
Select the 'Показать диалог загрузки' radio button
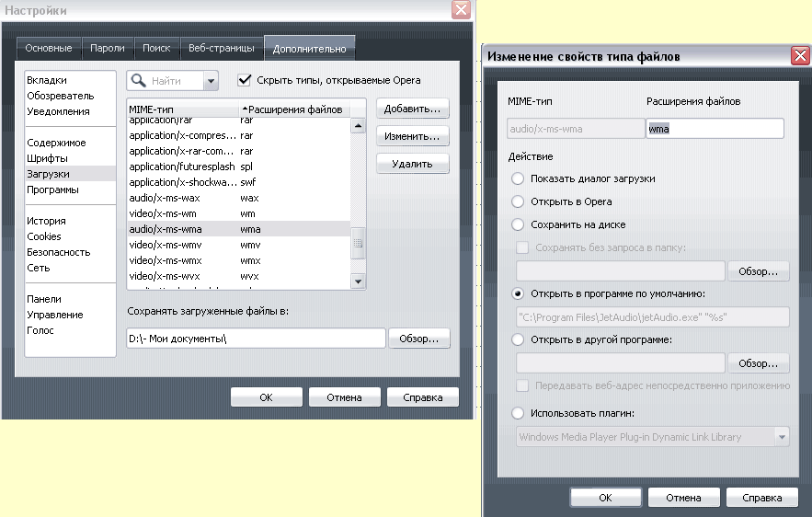tap(518, 178)
